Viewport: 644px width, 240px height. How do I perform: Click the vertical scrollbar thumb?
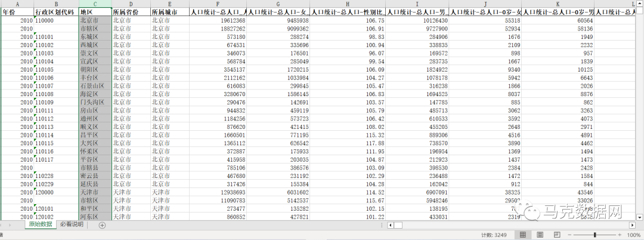pos(640,11)
